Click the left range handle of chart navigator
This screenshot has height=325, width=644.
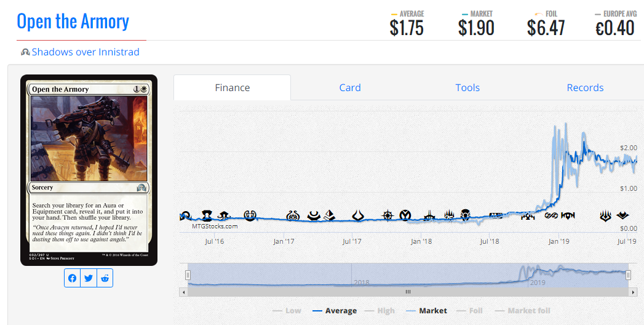[188, 275]
